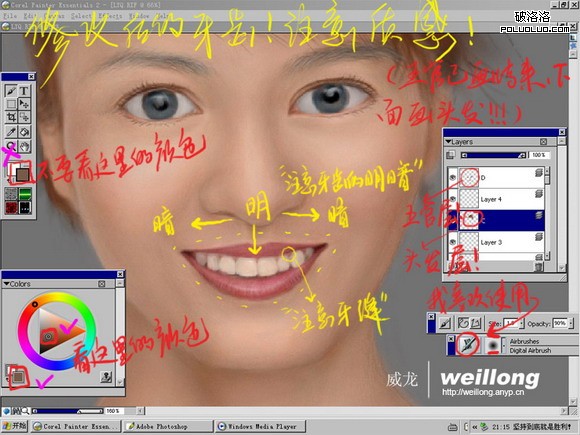Select the Text tool
The width and height of the screenshot is (580, 435).
24,91
